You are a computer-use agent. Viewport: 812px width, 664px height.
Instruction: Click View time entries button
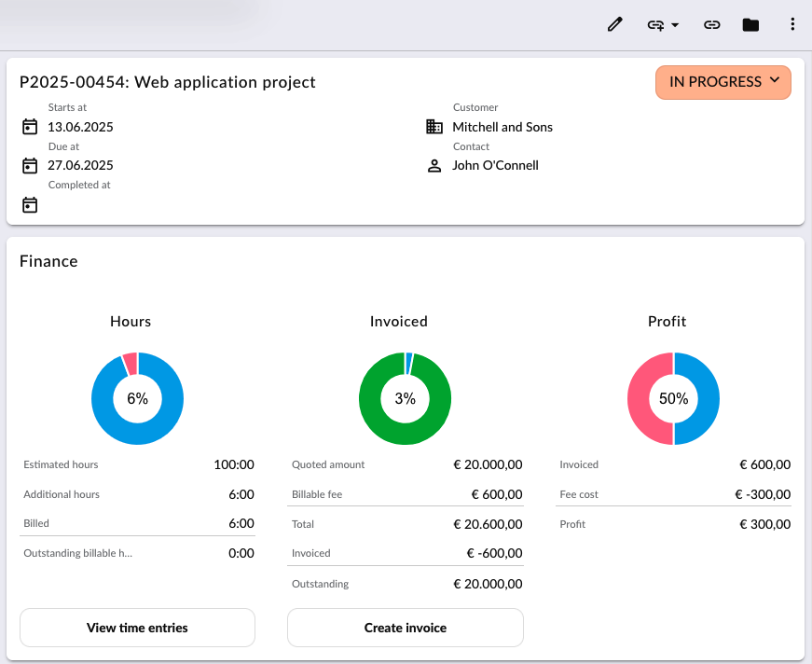[x=137, y=628]
